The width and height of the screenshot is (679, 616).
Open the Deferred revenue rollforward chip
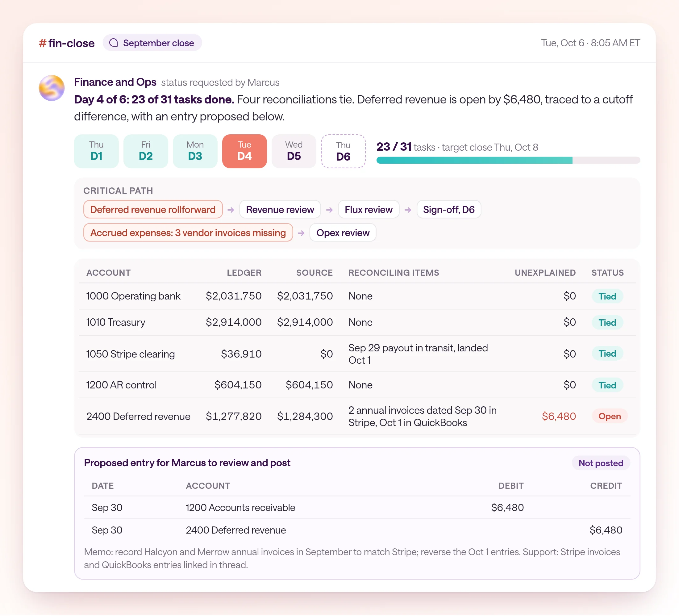pyautogui.click(x=153, y=209)
